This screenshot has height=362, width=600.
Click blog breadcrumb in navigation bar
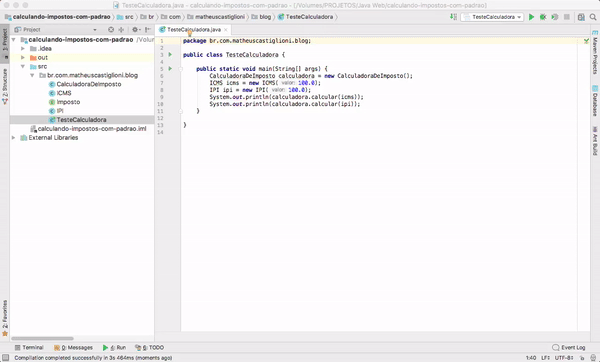(261, 17)
